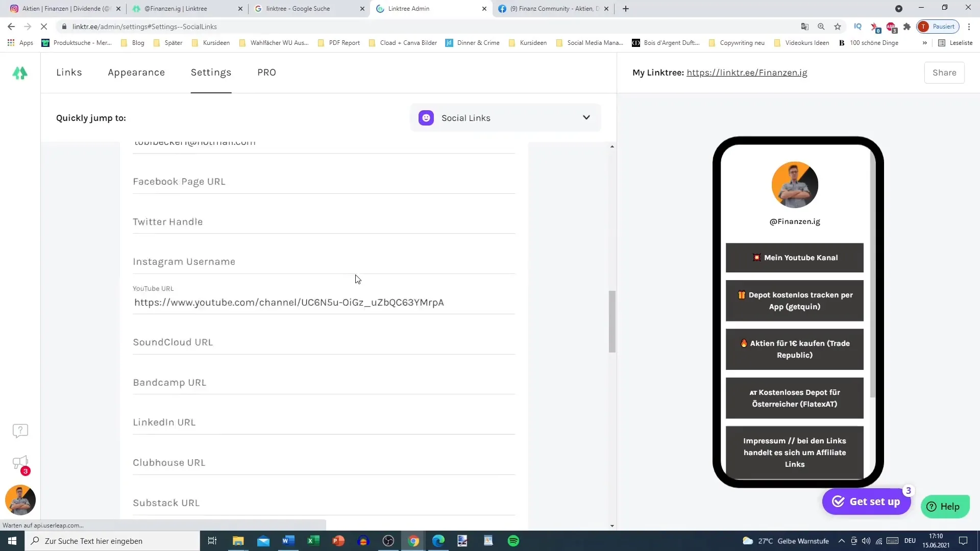This screenshot has width=980, height=551.
Task: Focus the Twitter Handle field
Action: point(324,222)
